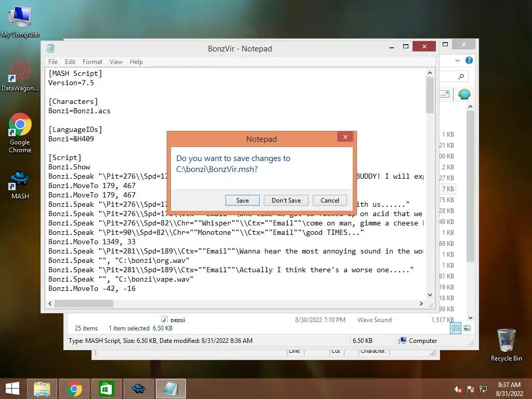Click the network tray icon

click(483, 389)
